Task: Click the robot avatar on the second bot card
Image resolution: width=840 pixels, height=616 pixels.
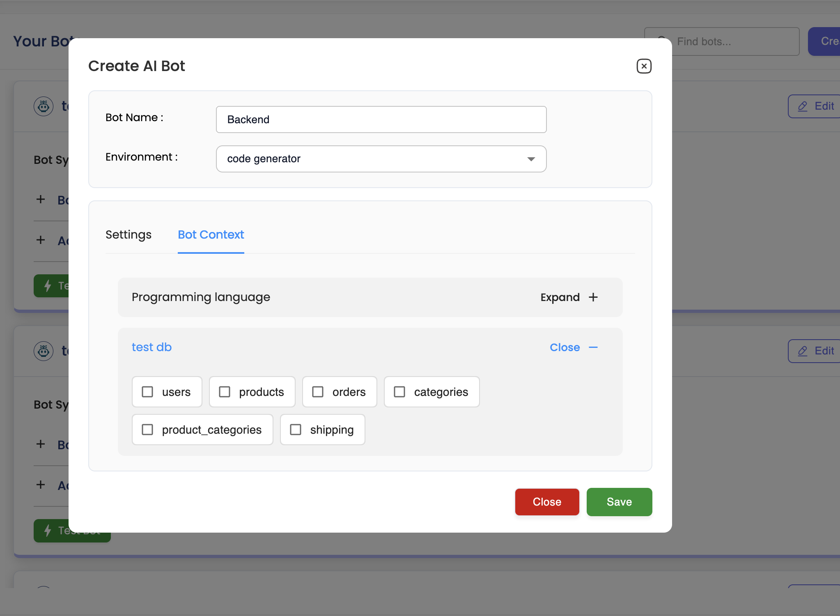Action: (43, 351)
